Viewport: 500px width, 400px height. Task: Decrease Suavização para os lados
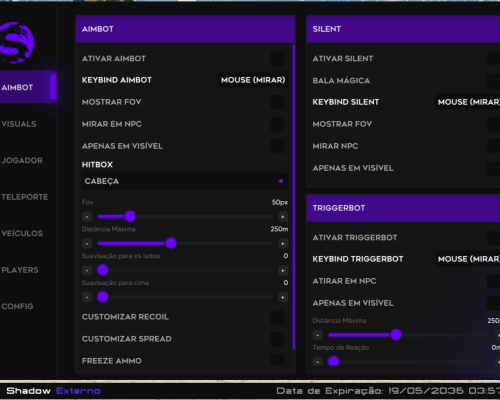[x=87, y=270]
